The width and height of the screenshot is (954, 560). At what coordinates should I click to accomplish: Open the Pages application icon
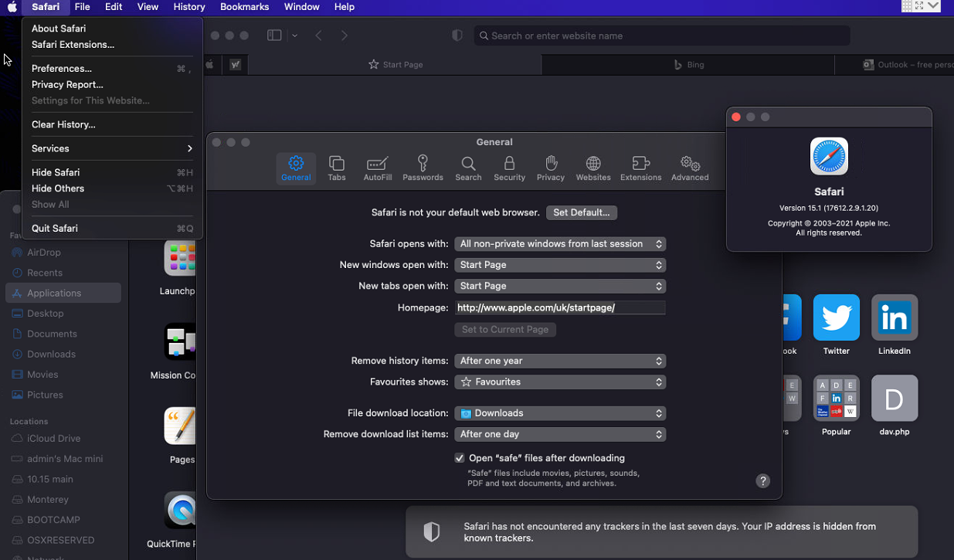tap(180, 426)
